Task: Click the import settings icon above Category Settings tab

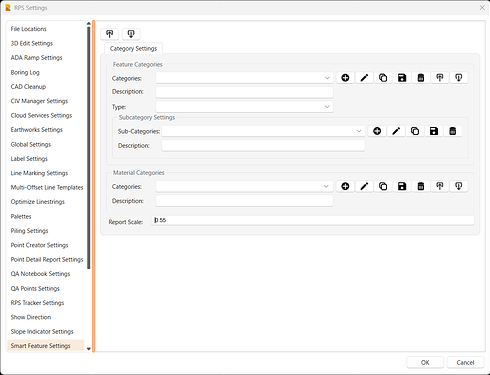Action: click(110, 34)
